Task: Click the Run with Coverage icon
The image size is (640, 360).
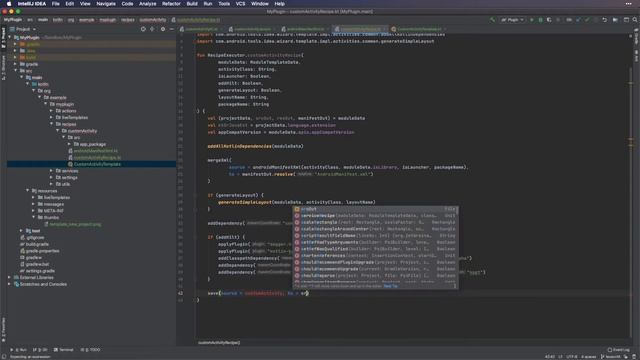Action: coord(549,20)
